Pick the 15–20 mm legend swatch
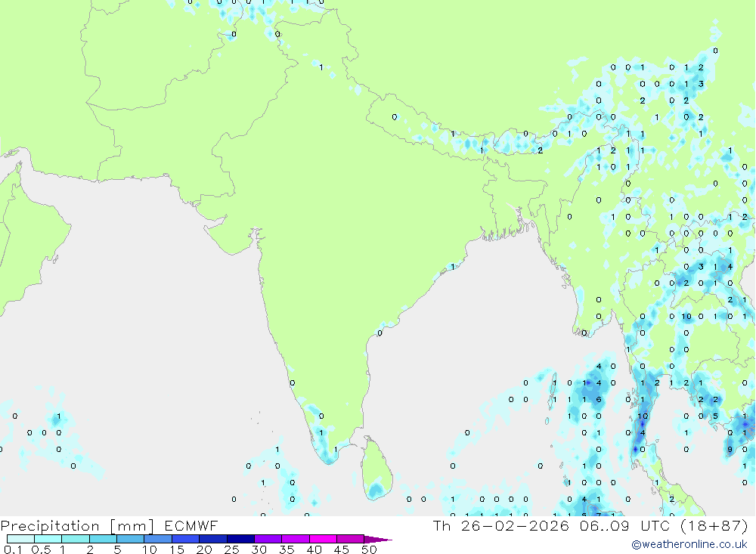 coord(185,539)
